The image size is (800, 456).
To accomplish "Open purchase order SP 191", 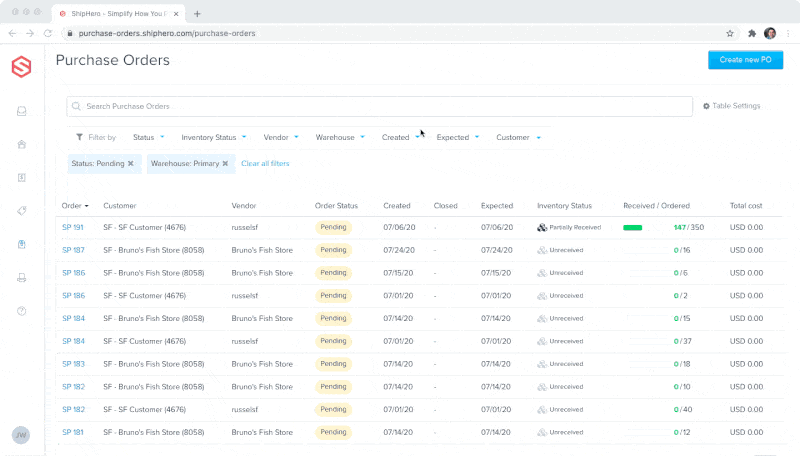I will (72, 227).
